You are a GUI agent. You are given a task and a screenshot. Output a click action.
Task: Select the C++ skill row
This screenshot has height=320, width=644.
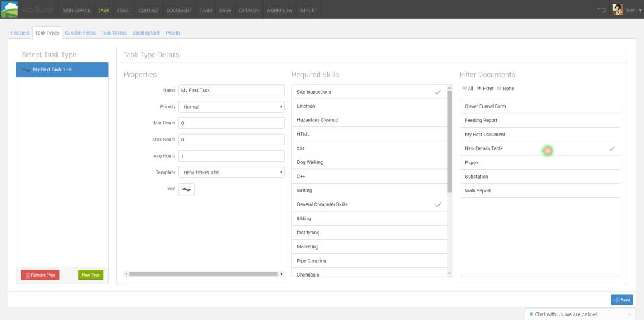(370, 176)
